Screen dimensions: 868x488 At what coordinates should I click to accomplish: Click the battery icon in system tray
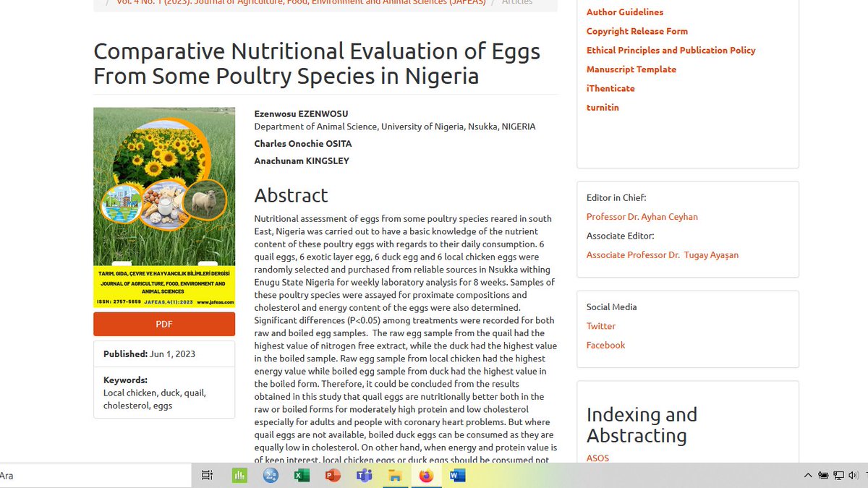click(823, 475)
